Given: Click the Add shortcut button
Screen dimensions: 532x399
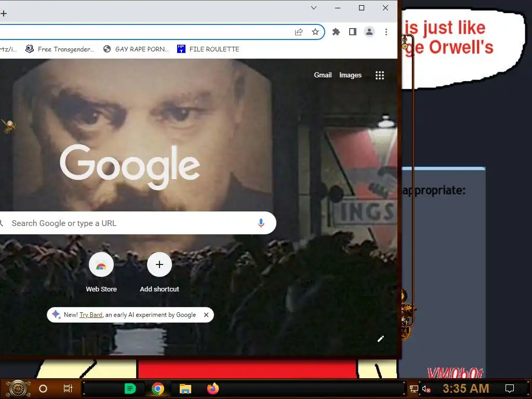Looking at the screenshot, I should [x=159, y=272].
